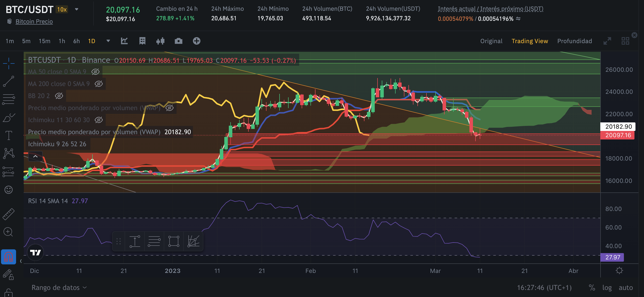Select the text annotation tool
644x297 pixels.
point(9,135)
